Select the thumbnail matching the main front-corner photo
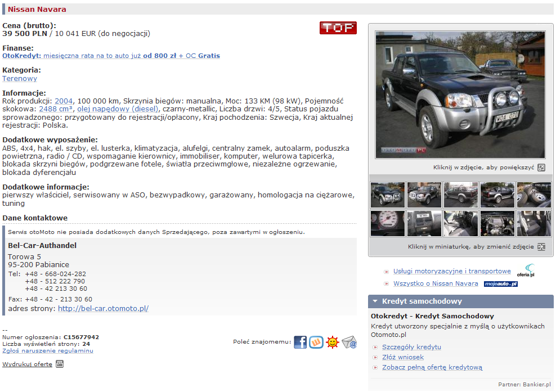The width and height of the screenshot is (556, 392). (x=388, y=195)
